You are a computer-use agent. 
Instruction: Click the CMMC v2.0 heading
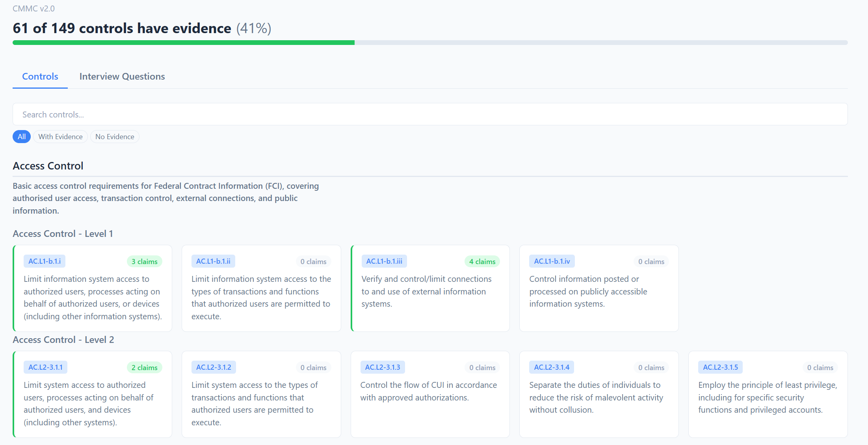tap(33, 8)
